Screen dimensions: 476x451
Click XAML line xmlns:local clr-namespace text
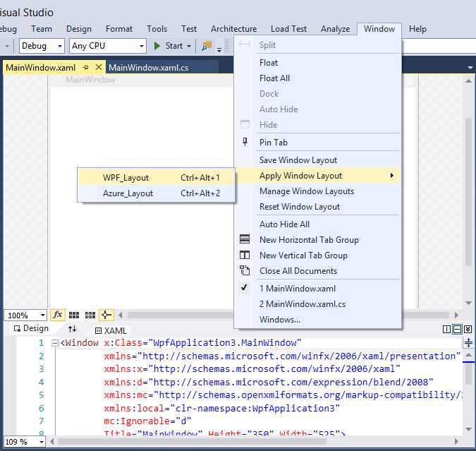coord(221,408)
